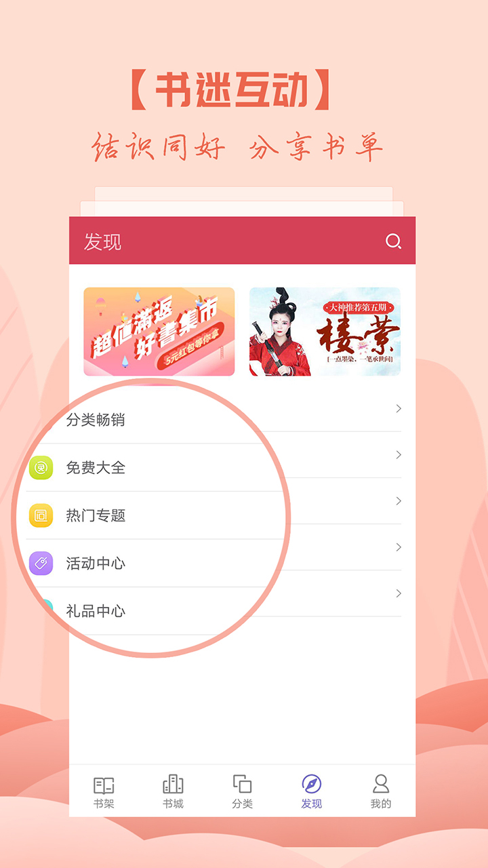Tap the yellow 热门专题 icon
Viewport: 488px width, 868px height.
[x=41, y=515]
